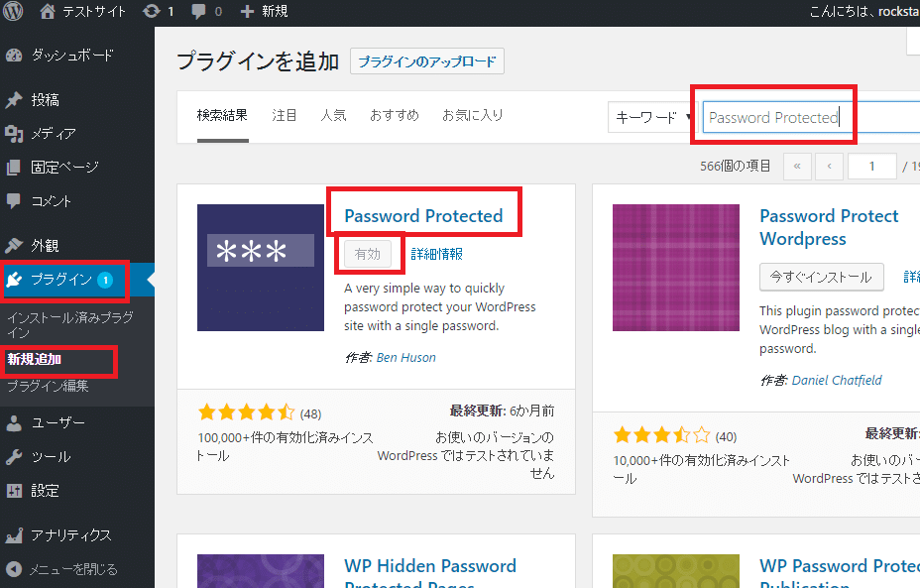Click the プラグイン plug icon
The height and width of the screenshot is (588, 920).
click(x=14, y=280)
